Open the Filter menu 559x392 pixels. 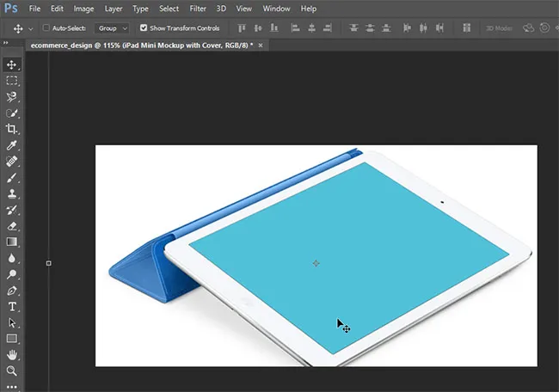(198, 9)
